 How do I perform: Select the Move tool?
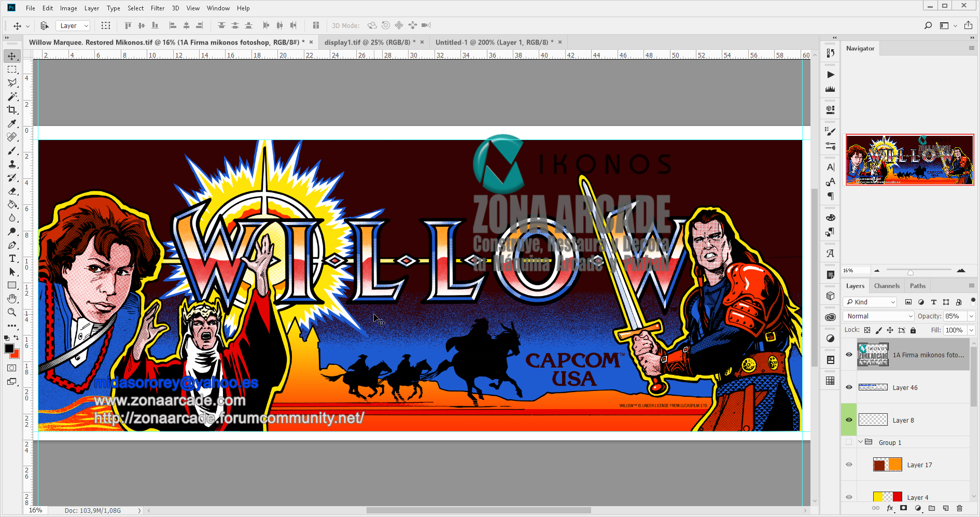[12, 56]
